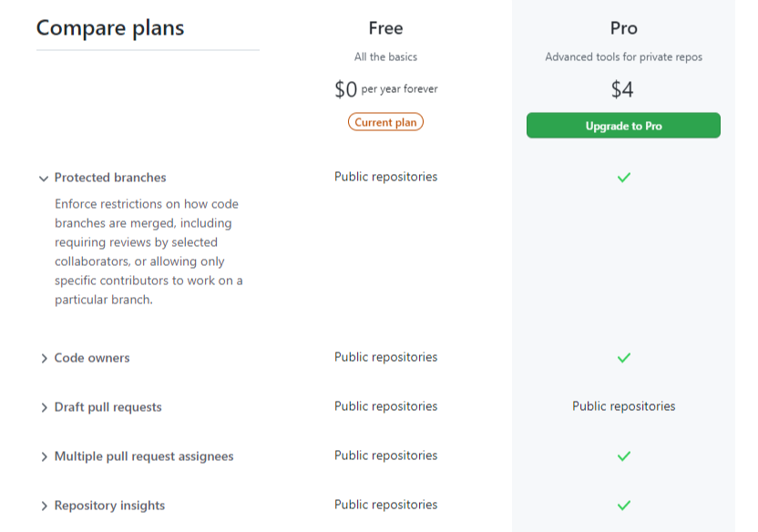This screenshot has width=758, height=532.
Task: Select the Repository insights title
Action: [109, 506]
